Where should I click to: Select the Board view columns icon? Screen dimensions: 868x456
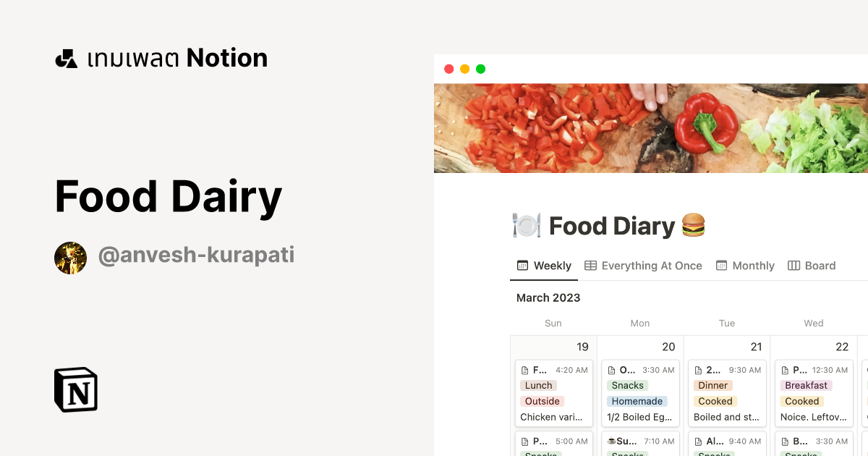click(x=793, y=266)
